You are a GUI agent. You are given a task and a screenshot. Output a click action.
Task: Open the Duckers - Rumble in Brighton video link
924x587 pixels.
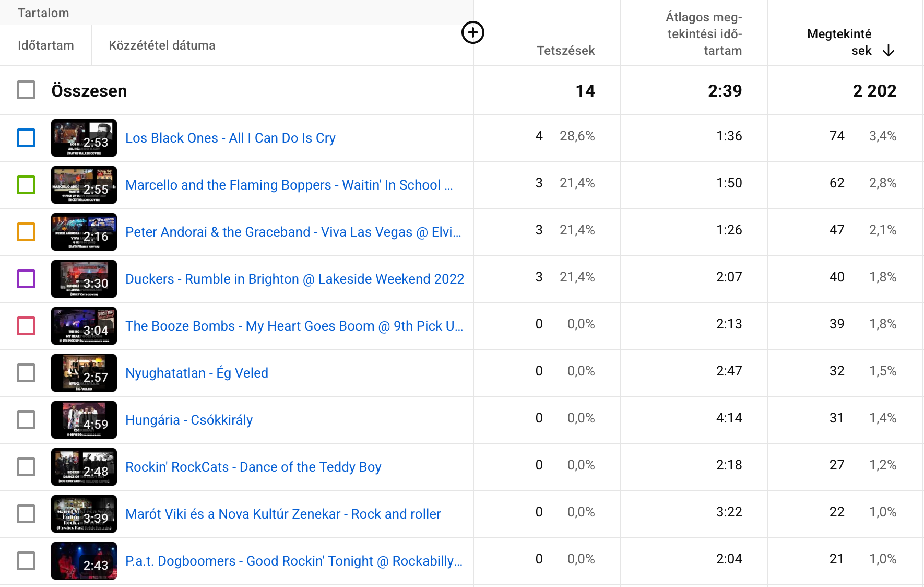pos(294,279)
